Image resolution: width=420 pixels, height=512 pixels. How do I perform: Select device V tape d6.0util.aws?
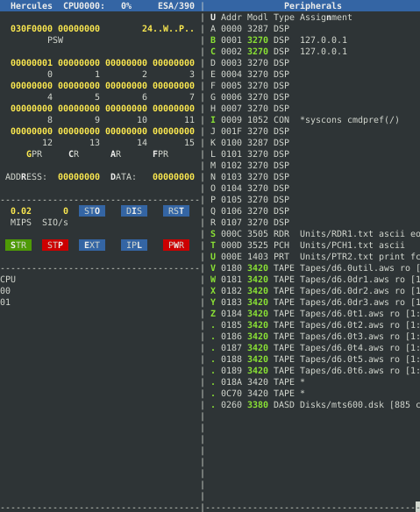tap(315, 268)
